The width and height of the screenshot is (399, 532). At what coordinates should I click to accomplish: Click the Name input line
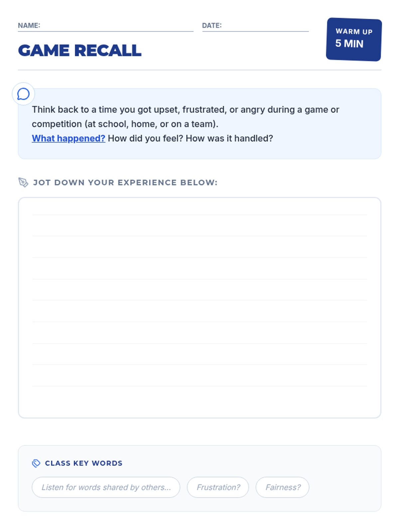coord(116,27)
